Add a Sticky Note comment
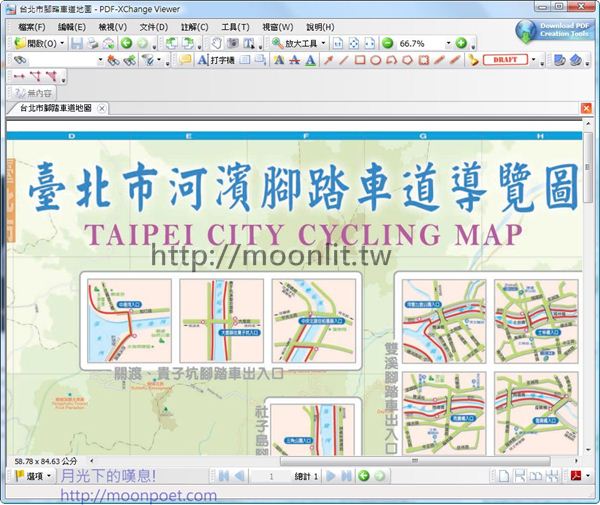The width and height of the screenshot is (600, 505). point(185,60)
